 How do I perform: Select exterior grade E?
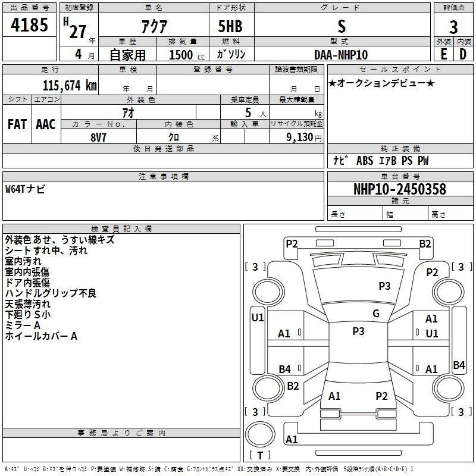(443, 54)
